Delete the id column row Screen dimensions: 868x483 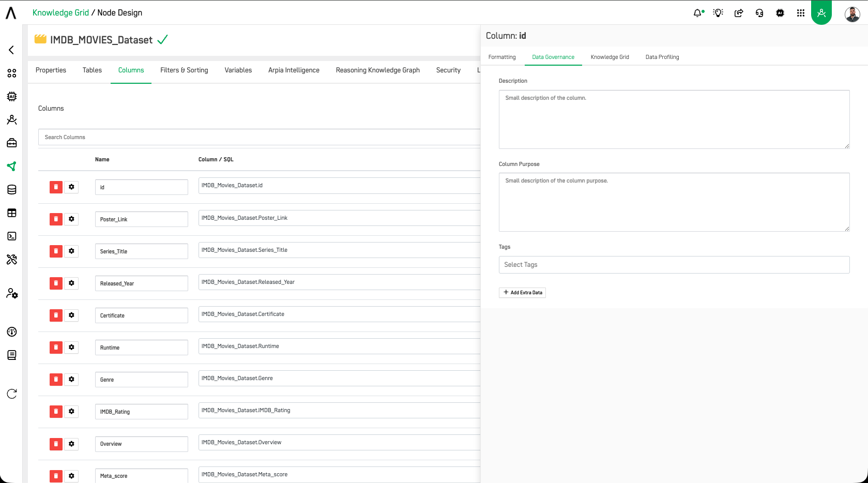point(56,187)
